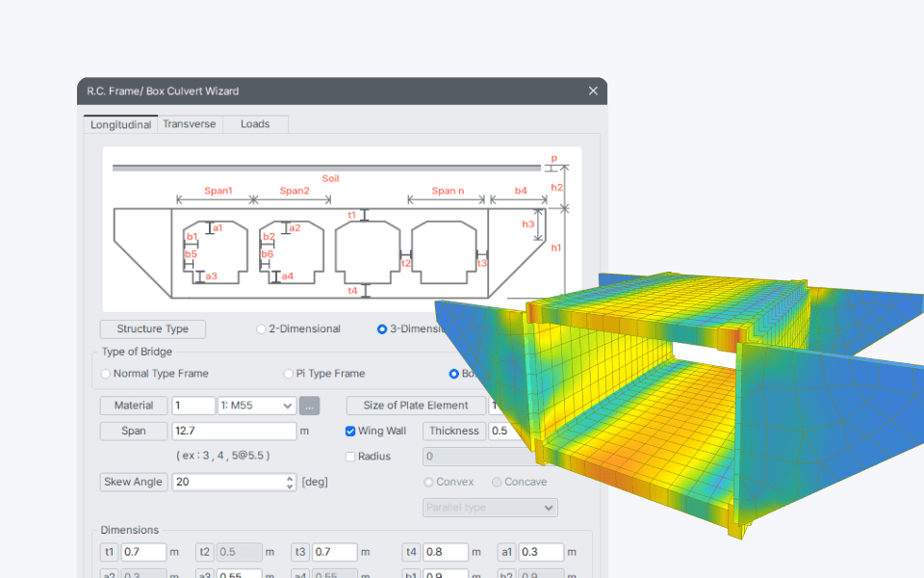The width and height of the screenshot is (924, 578).
Task: Click the t4 dimension field showing 0.8
Action: pos(446,552)
